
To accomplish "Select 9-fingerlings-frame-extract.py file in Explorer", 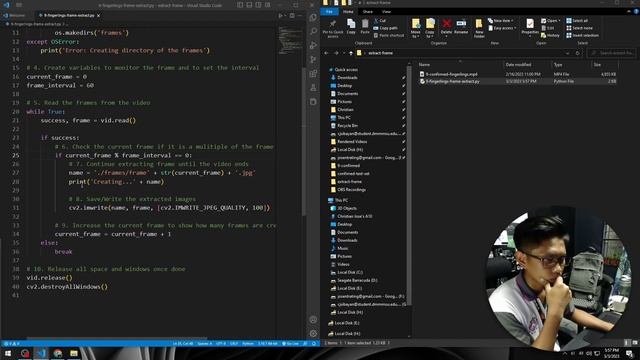I will pyautogui.click(x=453, y=81).
